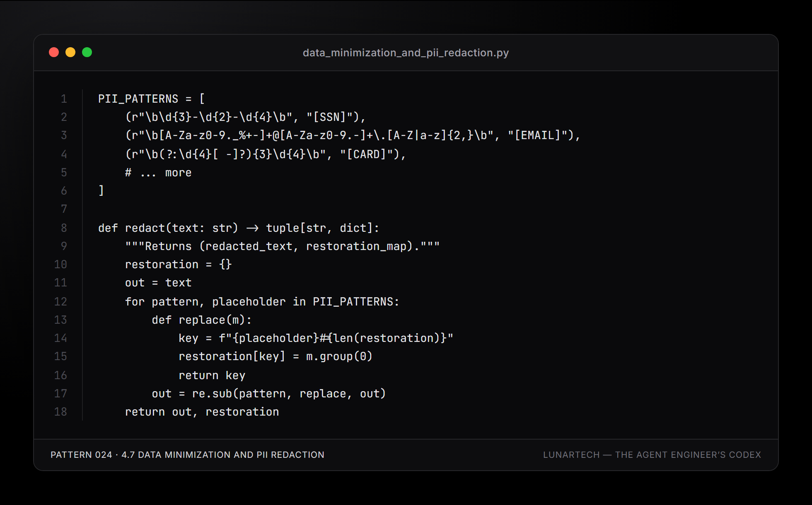Viewport: 812px width, 505px height.
Task: Click the 'def redact(text: str)' signature line
Action: point(239,228)
